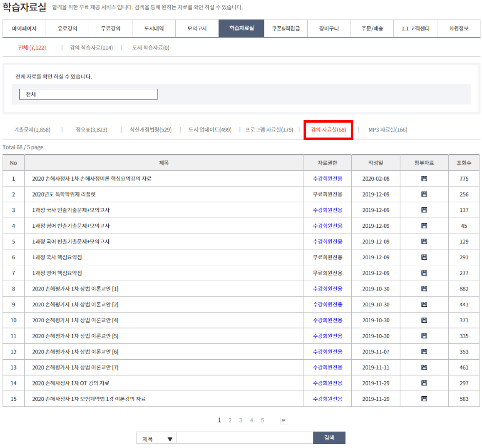
Task: Open the 마이페이지 tab
Action: tap(24, 28)
